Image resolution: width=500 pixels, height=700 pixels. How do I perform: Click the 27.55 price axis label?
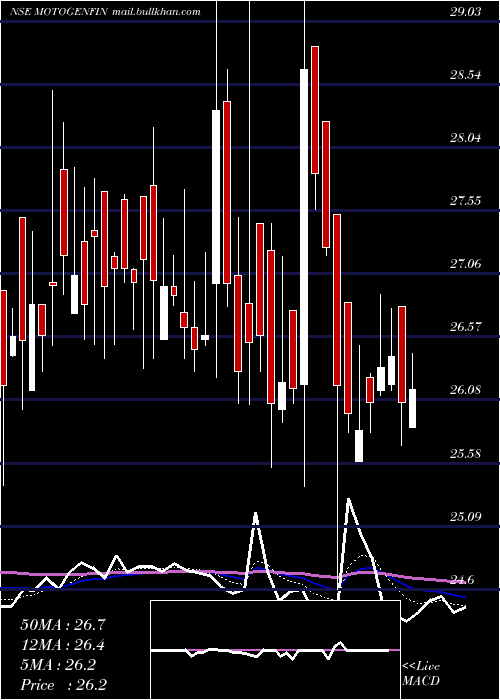pyautogui.click(x=465, y=200)
